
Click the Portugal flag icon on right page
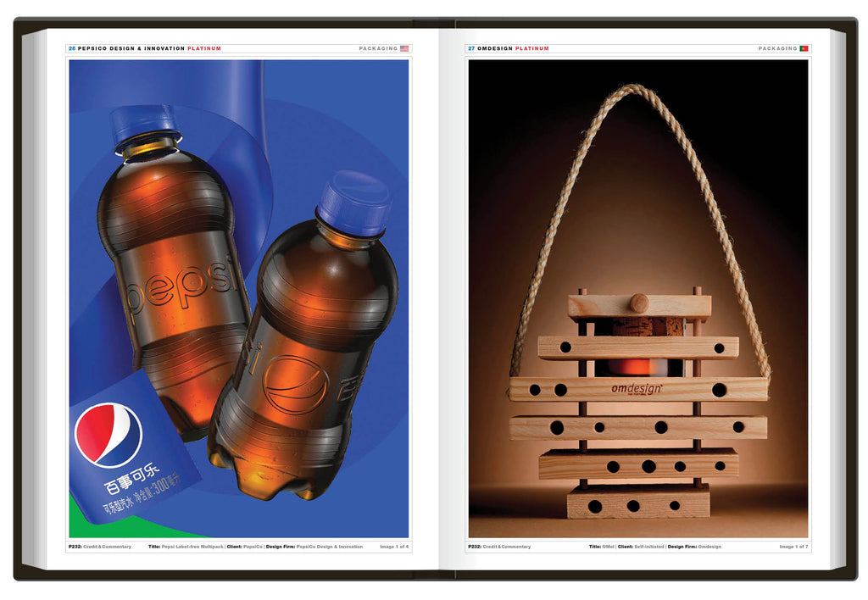pos(804,49)
